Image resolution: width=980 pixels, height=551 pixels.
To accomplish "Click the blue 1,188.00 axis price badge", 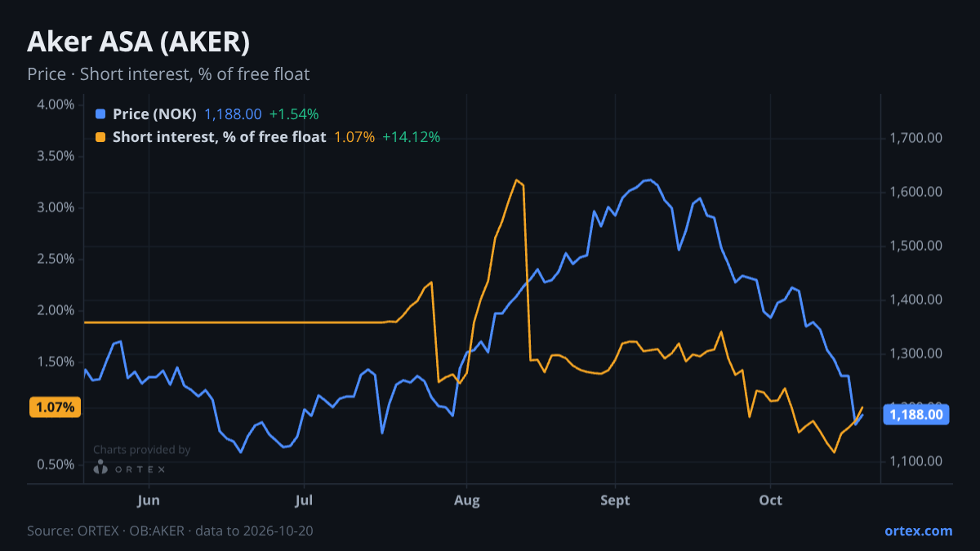I will pyautogui.click(x=917, y=415).
